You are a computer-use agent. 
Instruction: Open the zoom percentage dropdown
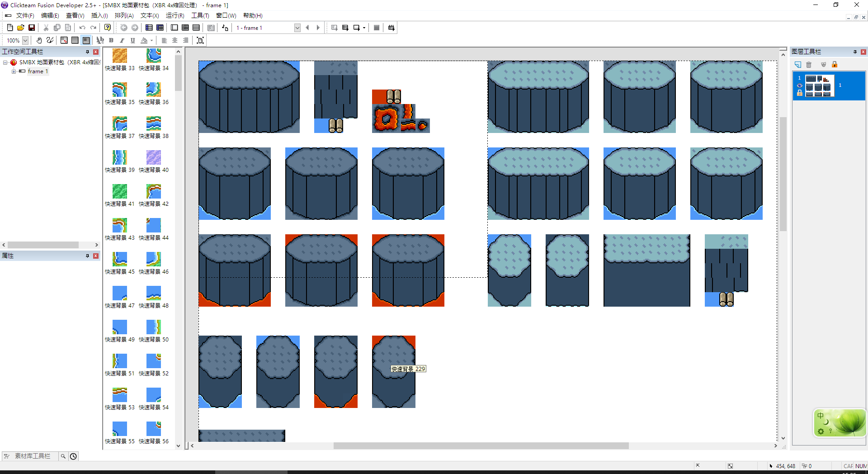coord(26,40)
